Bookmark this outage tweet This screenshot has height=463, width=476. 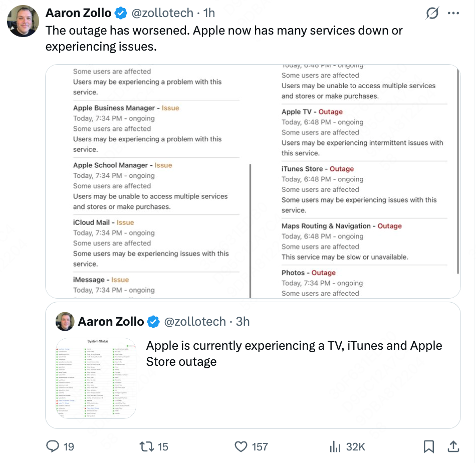429,446
